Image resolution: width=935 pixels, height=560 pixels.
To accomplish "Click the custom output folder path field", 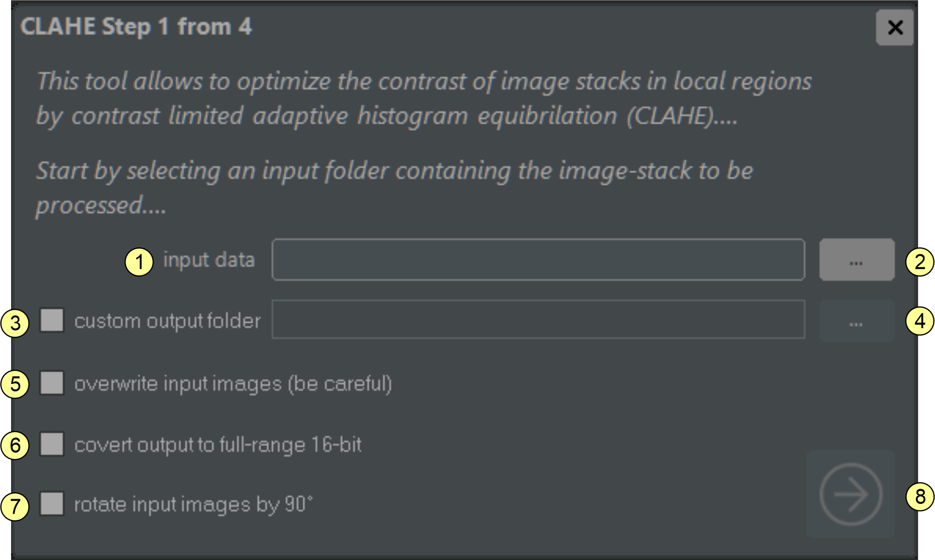I will coord(538,320).
